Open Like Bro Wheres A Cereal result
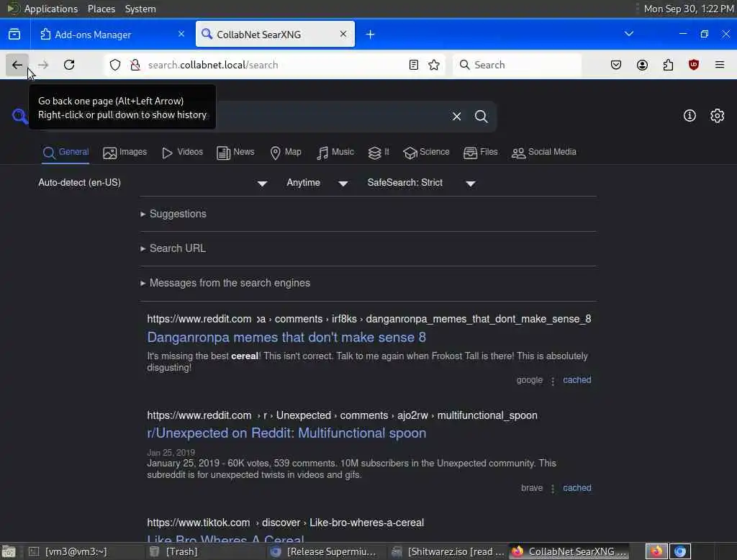This screenshot has height=560, width=737. [x=225, y=539]
